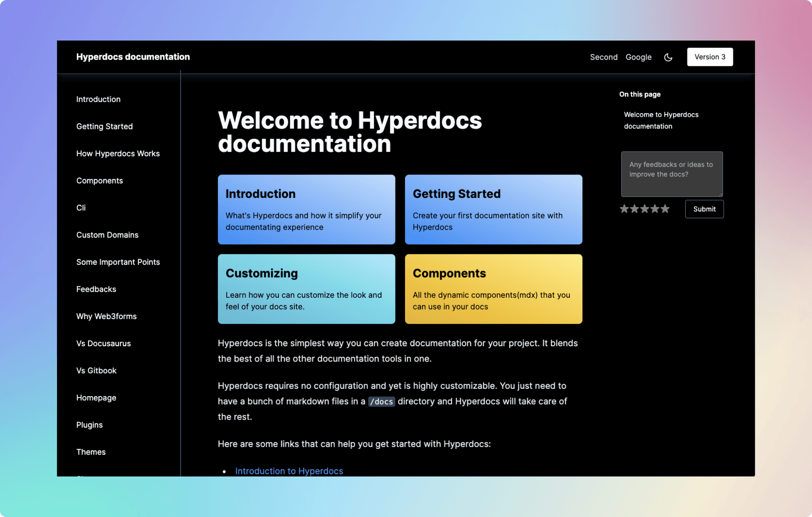The image size is (812, 517).
Task: Click the feedback ideas text box
Action: tap(672, 174)
